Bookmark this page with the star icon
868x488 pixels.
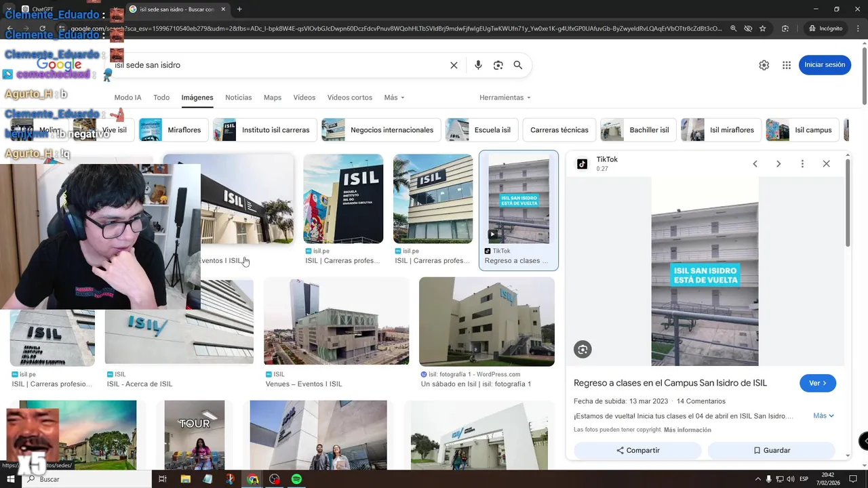tap(763, 28)
